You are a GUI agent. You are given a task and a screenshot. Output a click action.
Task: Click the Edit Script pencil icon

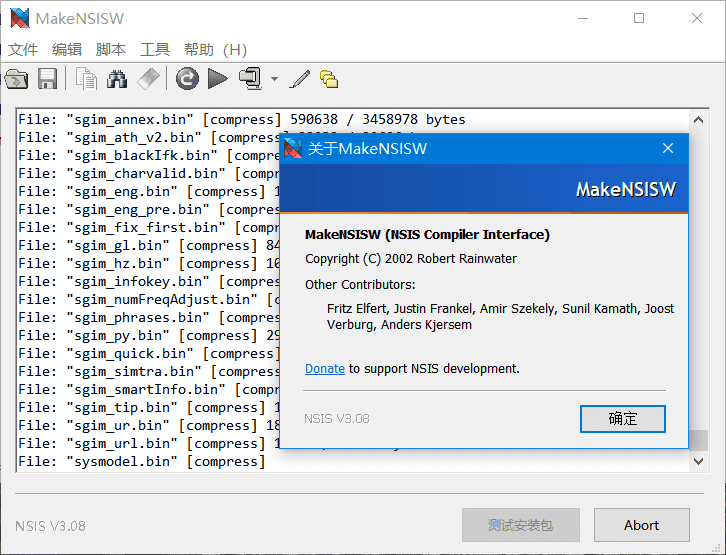[300, 78]
